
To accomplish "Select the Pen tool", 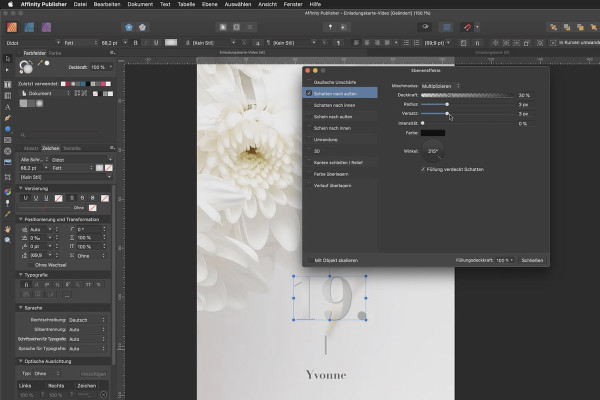I will coord(8,118).
